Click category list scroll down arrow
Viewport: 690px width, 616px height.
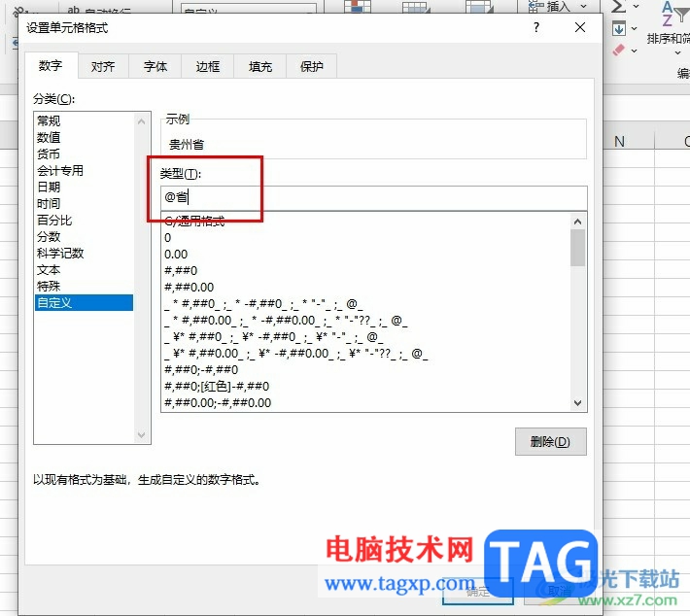click(x=141, y=434)
